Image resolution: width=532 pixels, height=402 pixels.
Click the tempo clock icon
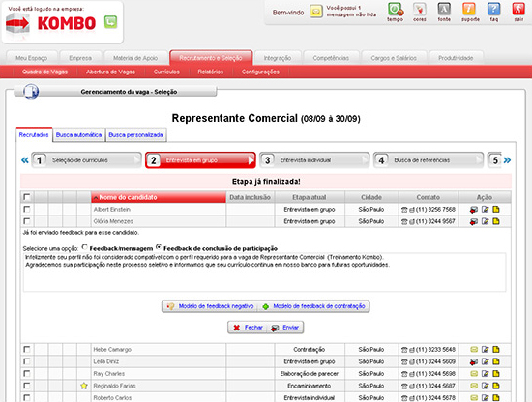point(396,10)
